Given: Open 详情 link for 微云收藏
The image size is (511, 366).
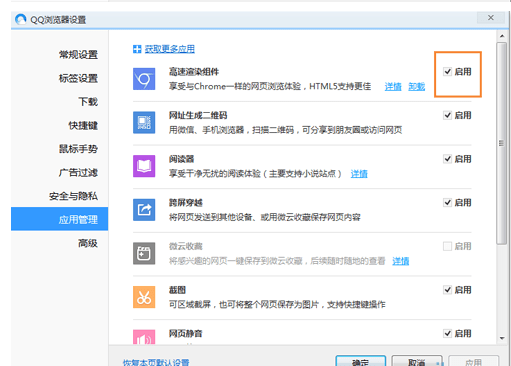Looking at the screenshot, I should pyautogui.click(x=401, y=261).
